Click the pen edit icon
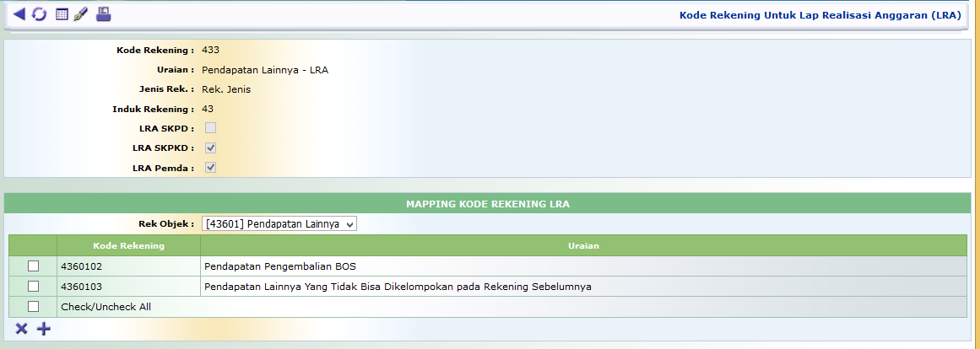 81,14
